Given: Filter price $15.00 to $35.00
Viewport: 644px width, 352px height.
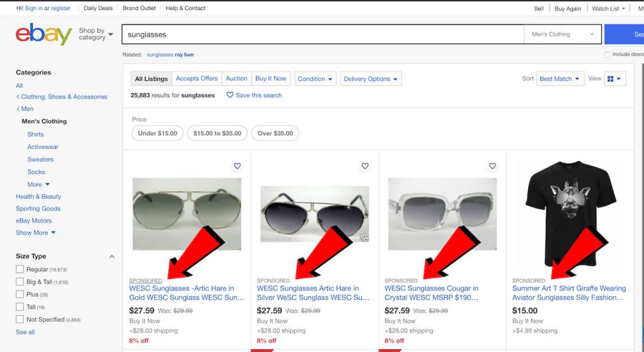Looking at the screenshot, I should pos(217,133).
